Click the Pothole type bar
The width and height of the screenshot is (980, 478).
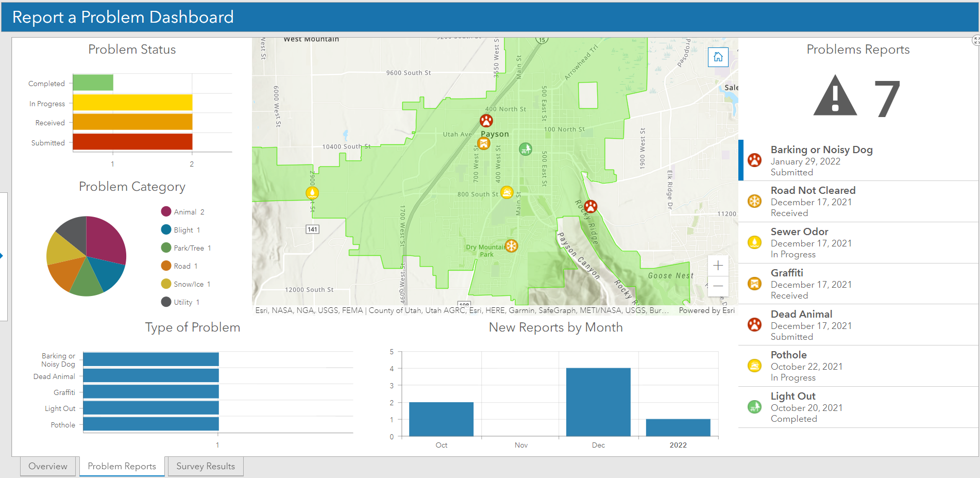pos(151,424)
